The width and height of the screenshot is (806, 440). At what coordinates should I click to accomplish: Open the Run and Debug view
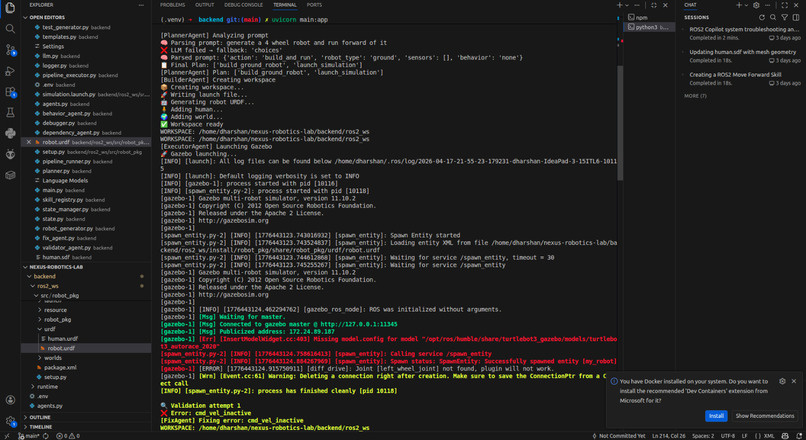10,71
